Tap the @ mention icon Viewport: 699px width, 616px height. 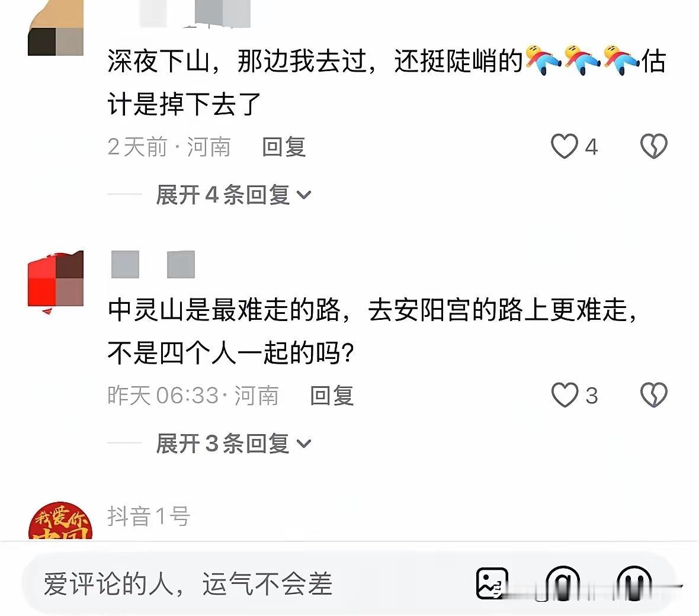(563, 583)
